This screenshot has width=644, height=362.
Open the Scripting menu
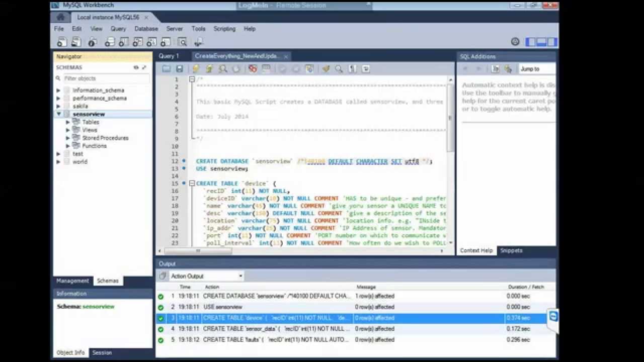(224, 29)
